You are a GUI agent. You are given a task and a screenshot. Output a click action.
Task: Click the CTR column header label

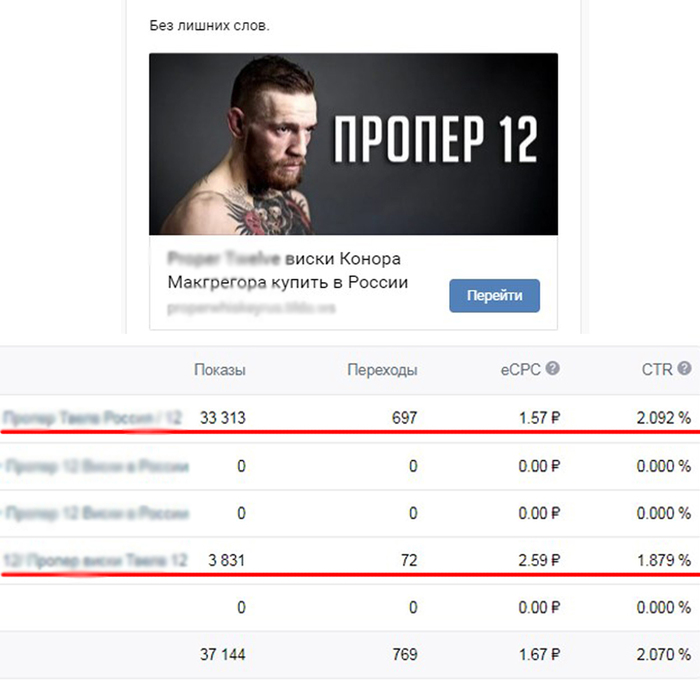point(657,370)
